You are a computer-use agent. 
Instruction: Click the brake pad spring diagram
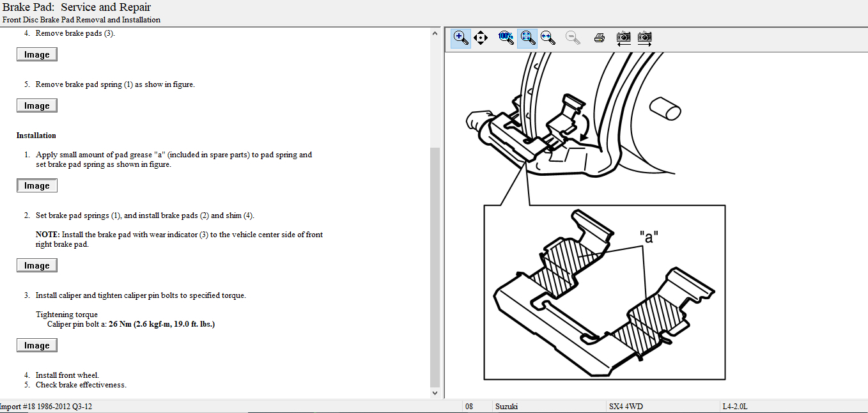click(x=604, y=292)
